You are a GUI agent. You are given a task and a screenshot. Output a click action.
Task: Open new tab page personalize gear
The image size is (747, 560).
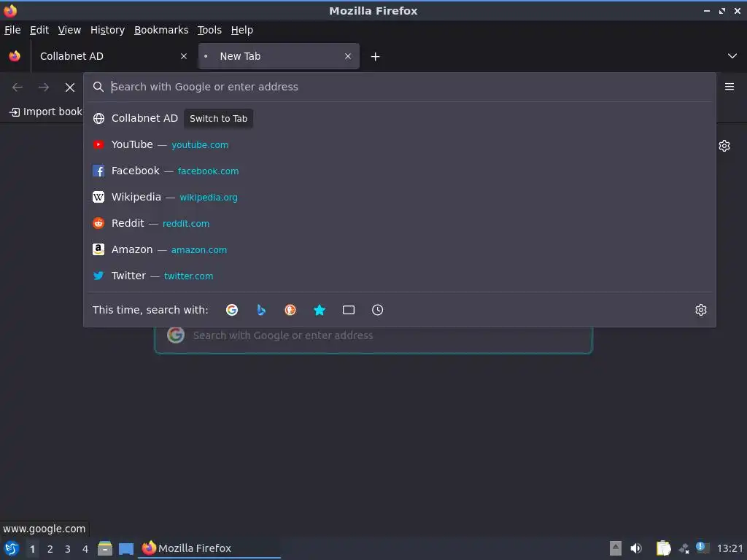[724, 146]
